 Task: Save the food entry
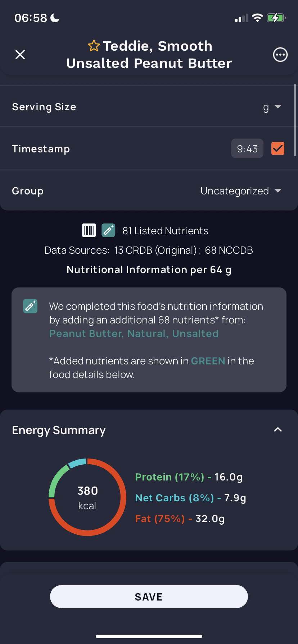click(x=149, y=597)
